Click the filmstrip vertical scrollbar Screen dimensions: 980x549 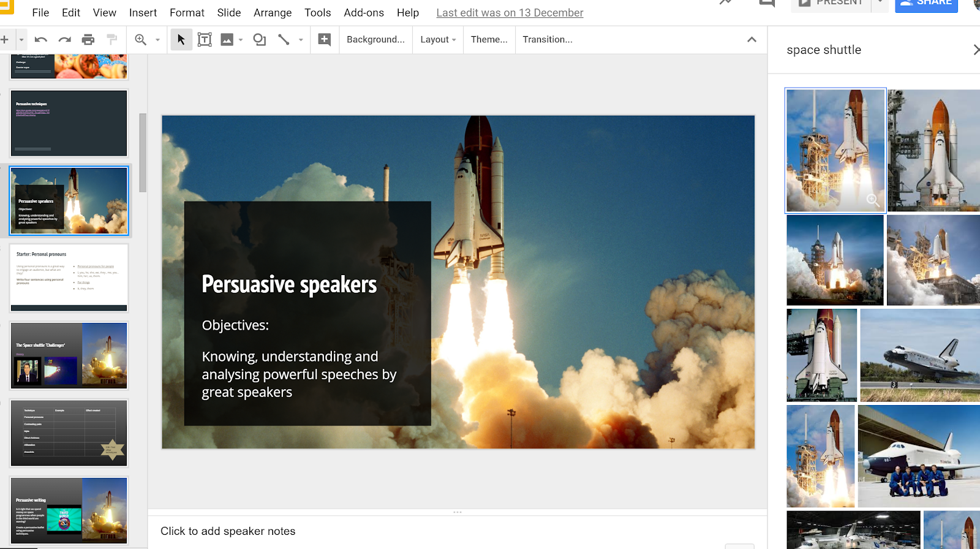143,153
